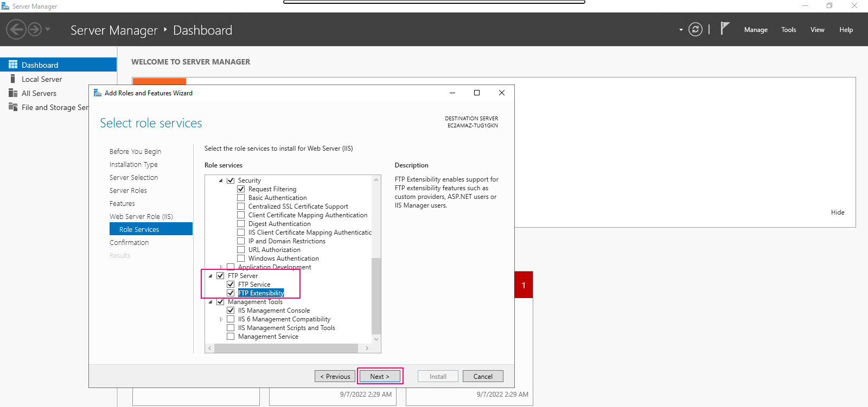
Task: Click horizontal scroll right arrow in role list
Action: 367,348
